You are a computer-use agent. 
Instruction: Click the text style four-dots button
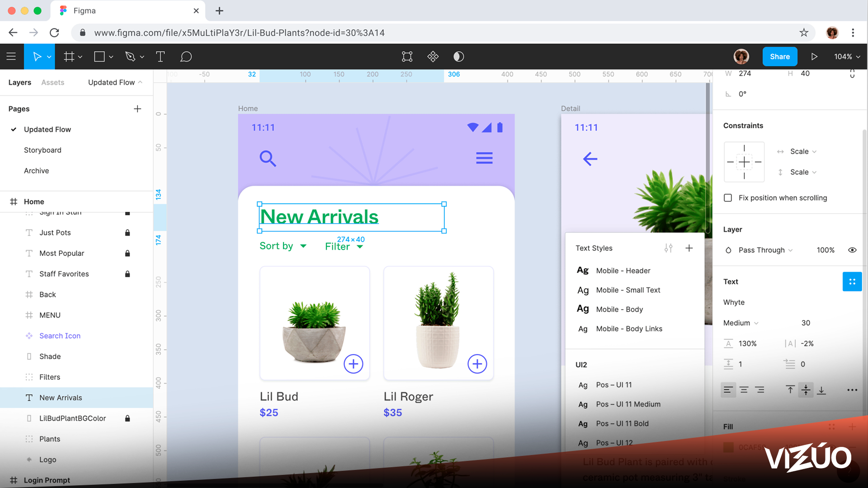coord(852,282)
